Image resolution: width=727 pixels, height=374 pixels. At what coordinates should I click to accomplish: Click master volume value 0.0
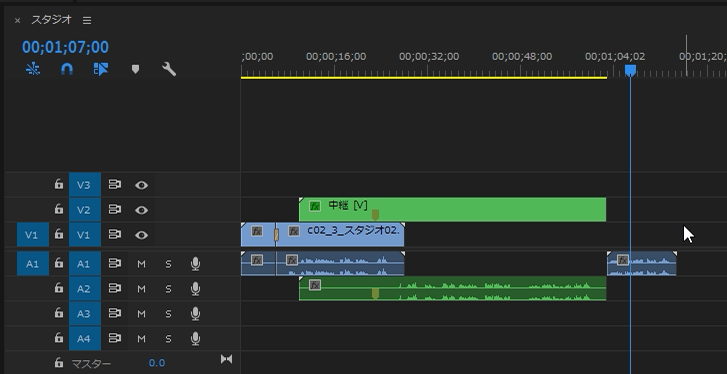[x=157, y=363]
